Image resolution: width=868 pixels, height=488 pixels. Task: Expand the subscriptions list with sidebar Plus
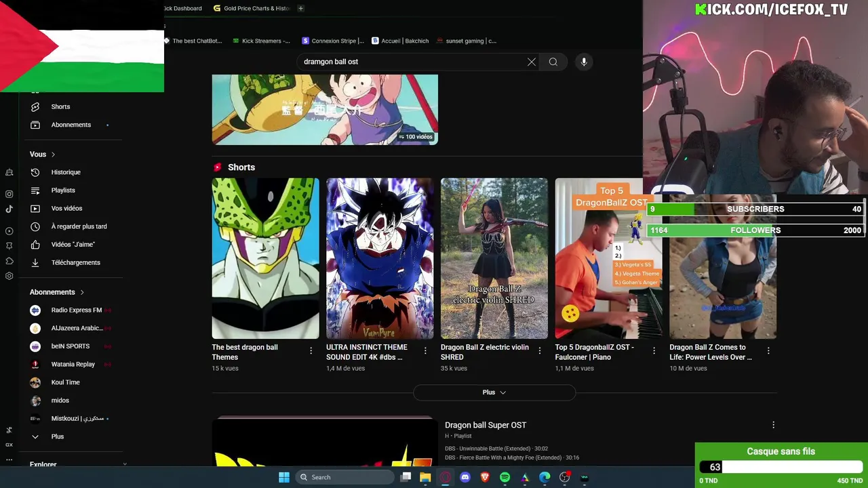[57, 436]
